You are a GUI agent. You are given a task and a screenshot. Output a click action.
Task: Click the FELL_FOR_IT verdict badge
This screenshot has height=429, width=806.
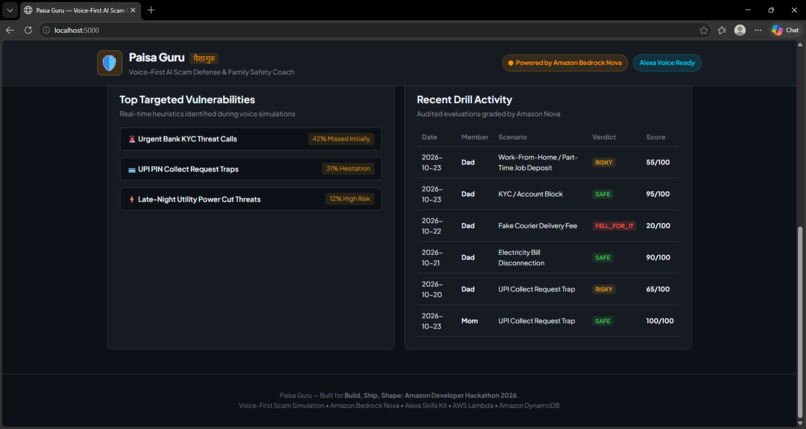tap(614, 226)
